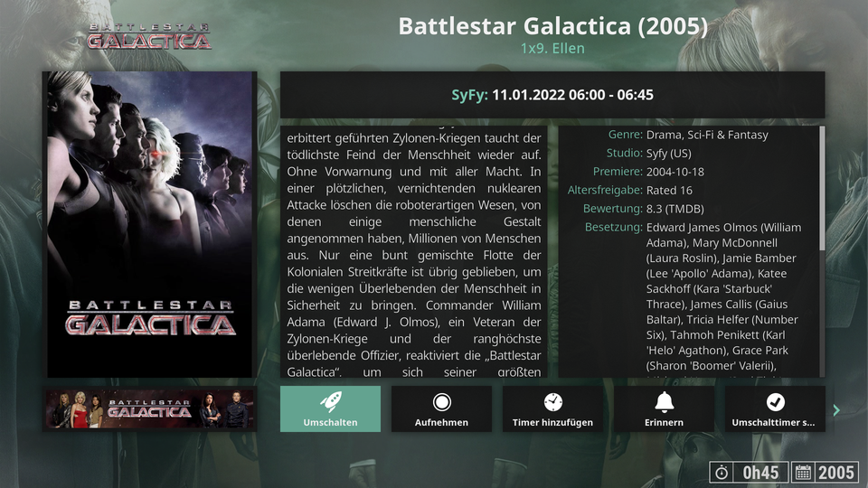Show more buttons with right arrow chevron
This screenshot has height=488, width=868.
point(836,410)
